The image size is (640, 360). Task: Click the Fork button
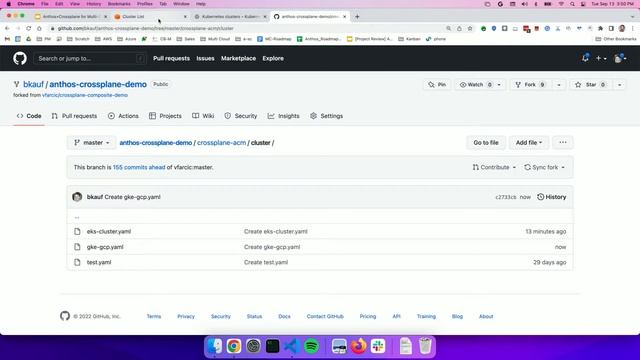coord(530,84)
